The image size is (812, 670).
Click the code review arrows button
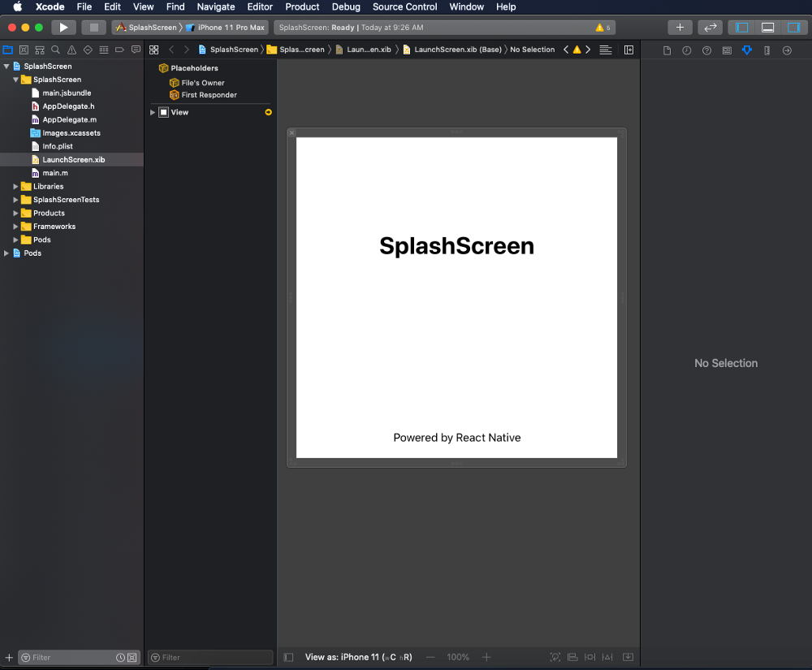[710, 28]
